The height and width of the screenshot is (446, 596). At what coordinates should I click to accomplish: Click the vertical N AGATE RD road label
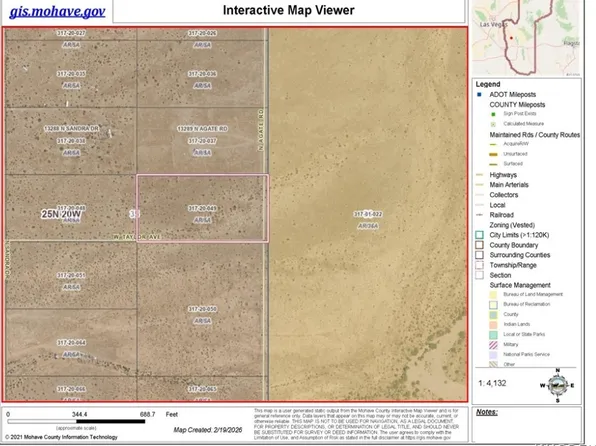point(261,130)
